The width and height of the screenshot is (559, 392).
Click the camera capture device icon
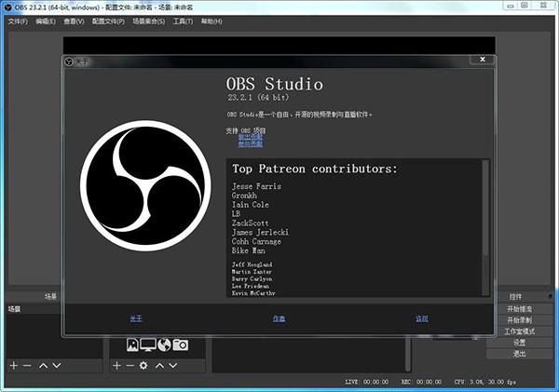pos(181,345)
